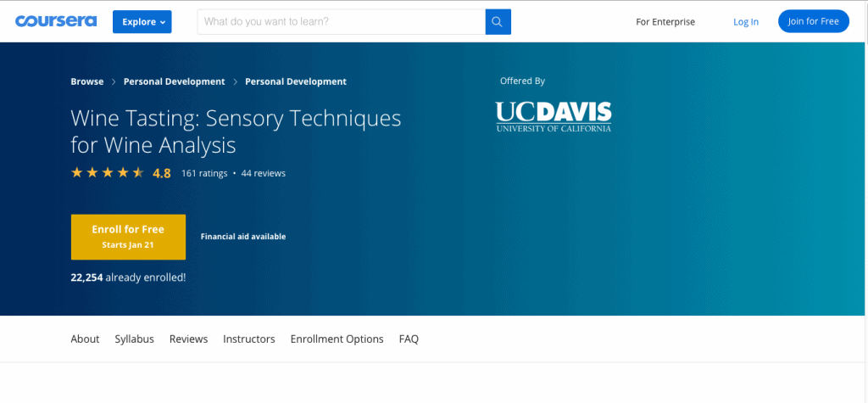Click the star rating icons
The height and width of the screenshot is (403, 868).
pyautogui.click(x=108, y=173)
